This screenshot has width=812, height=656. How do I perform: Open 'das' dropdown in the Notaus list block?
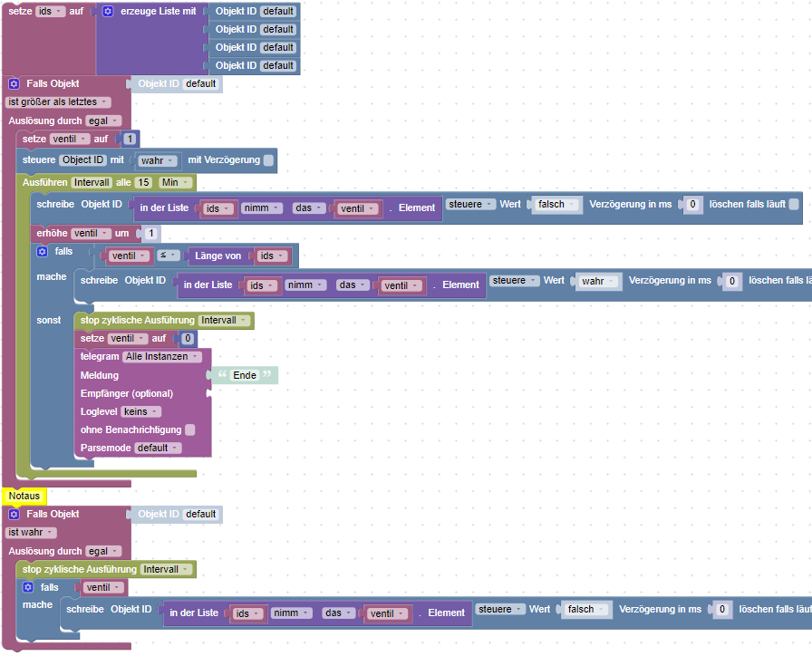[338, 613]
